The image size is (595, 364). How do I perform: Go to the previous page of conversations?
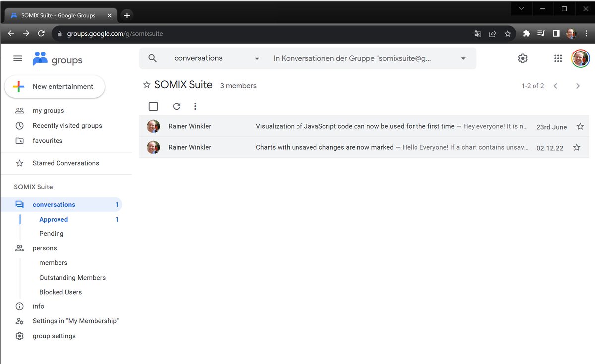coord(555,86)
